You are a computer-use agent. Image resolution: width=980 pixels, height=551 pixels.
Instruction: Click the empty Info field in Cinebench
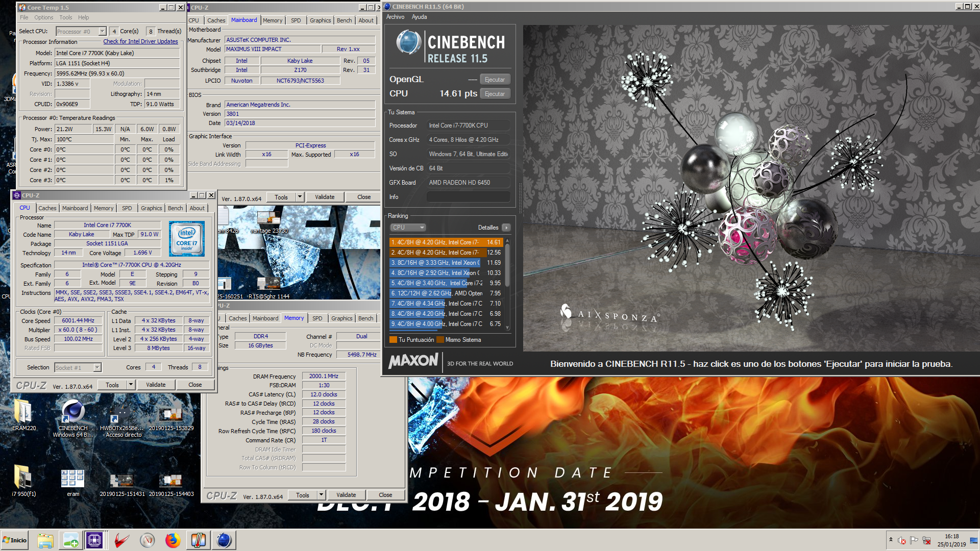click(x=469, y=197)
